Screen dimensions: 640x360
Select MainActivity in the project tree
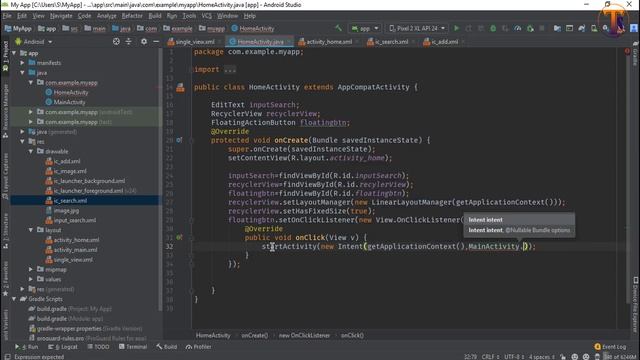click(69, 102)
